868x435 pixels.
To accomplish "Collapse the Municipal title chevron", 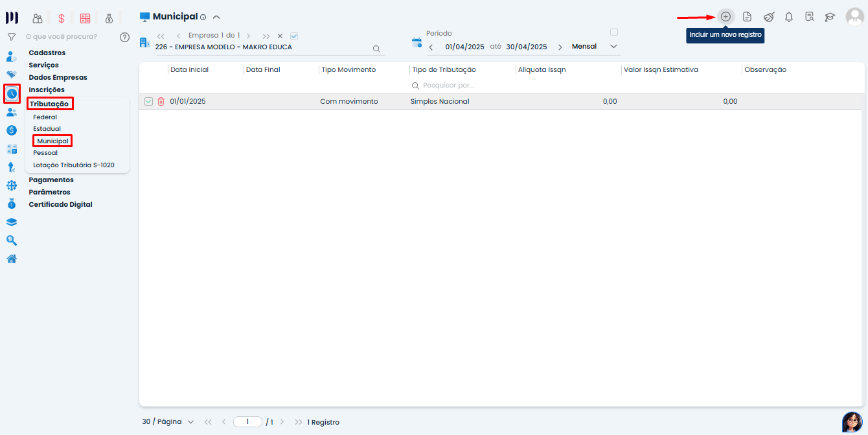I will point(216,18).
